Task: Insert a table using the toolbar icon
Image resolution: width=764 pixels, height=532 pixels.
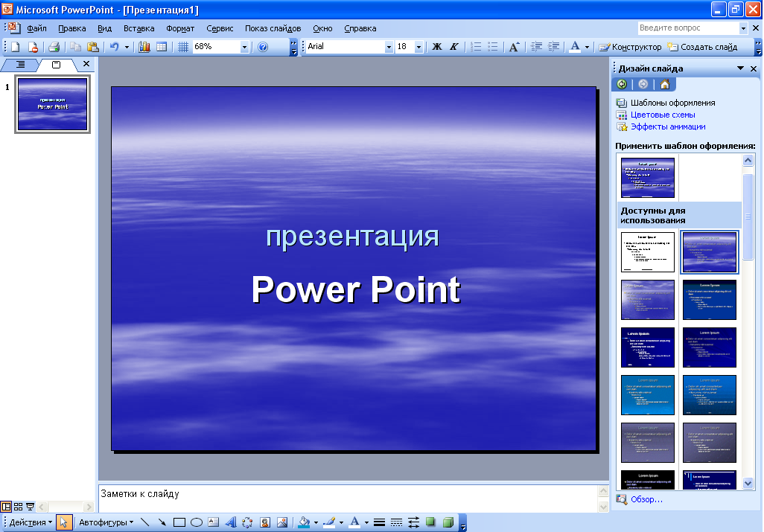Action: click(x=162, y=47)
